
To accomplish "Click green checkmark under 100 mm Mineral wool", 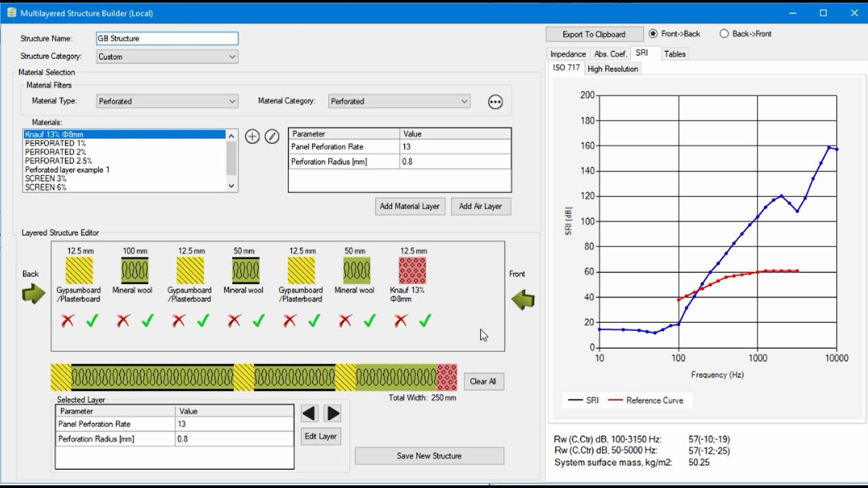I will (147, 321).
